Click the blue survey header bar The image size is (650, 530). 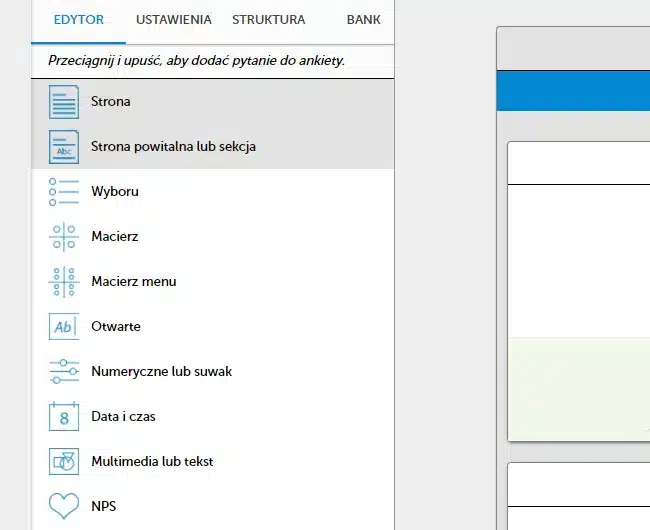(x=573, y=91)
